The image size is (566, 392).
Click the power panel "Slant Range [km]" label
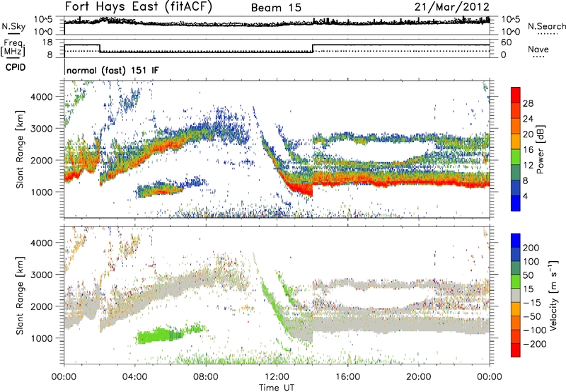click(x=20, y=149)
